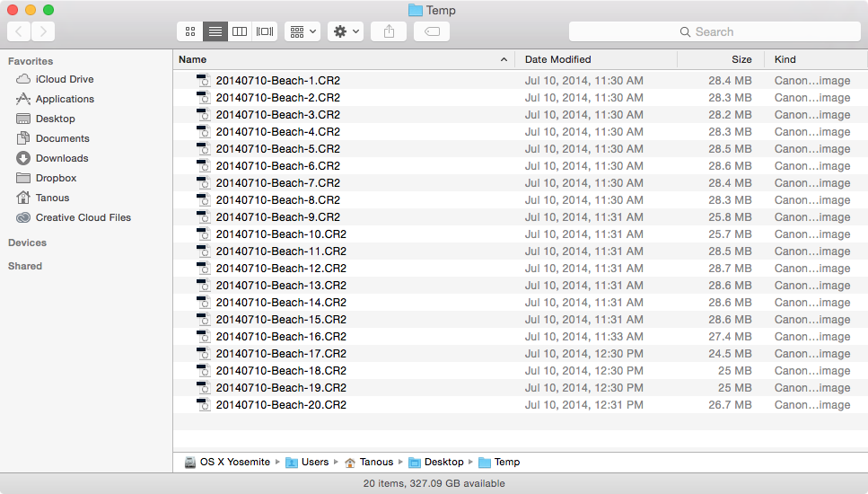This screenshot has width=868, height=494.
Task: Select file 20140710-Beach-8.CR2
Action: click(x=278, y=200)
